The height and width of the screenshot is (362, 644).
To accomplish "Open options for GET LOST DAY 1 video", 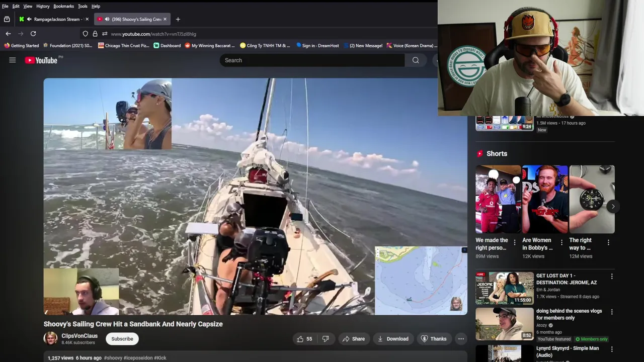I will pyautogui.click(x=612, y=277).
